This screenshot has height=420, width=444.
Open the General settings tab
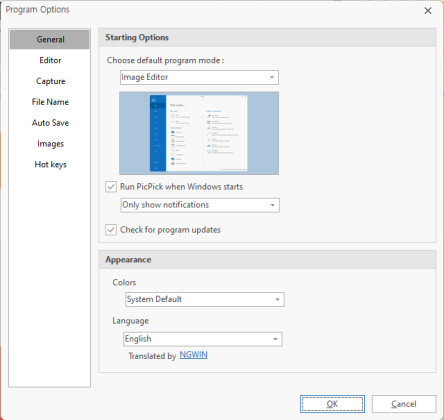point(50,39)
